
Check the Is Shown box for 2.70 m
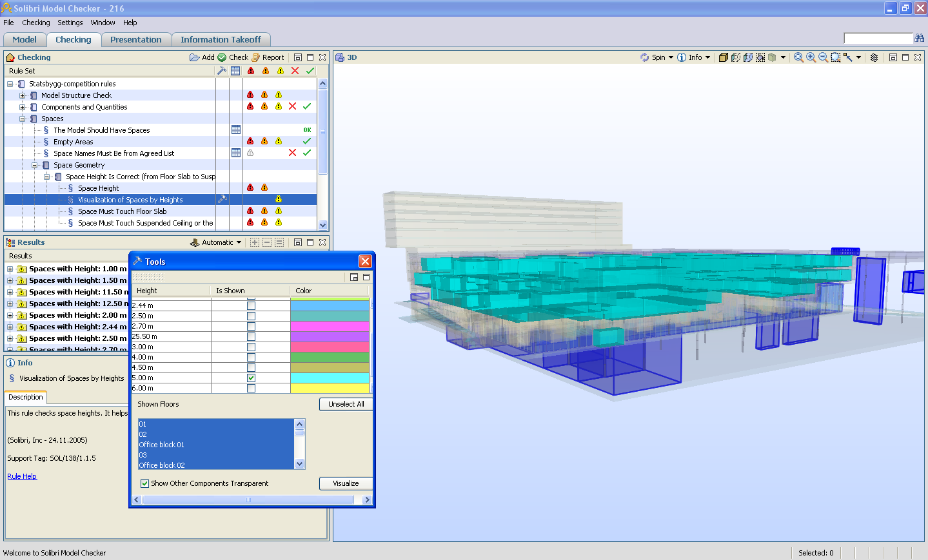(x=251, y=326)
